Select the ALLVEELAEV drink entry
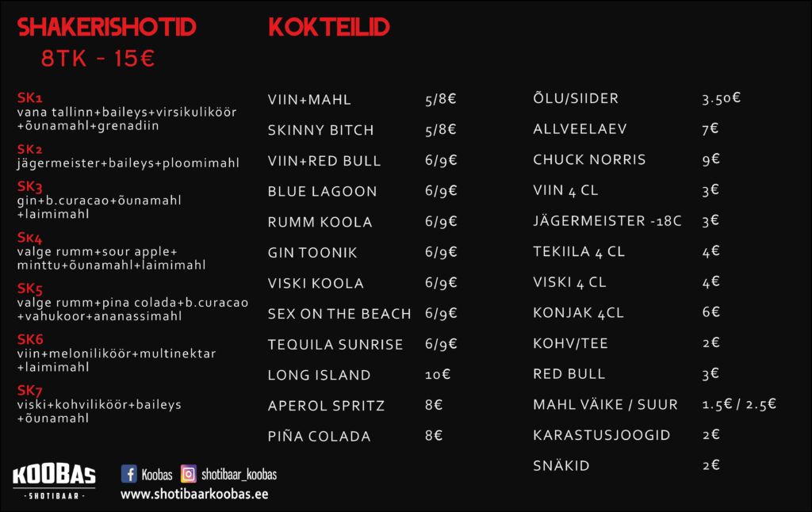This screenshot has height=512, width=812. (x=580, y=129)
